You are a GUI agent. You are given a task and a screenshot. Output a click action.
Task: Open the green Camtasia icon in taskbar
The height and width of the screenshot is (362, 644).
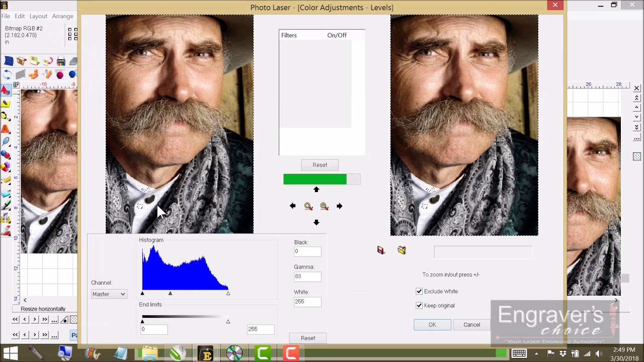pyautogui.click(x=263, y=353)
